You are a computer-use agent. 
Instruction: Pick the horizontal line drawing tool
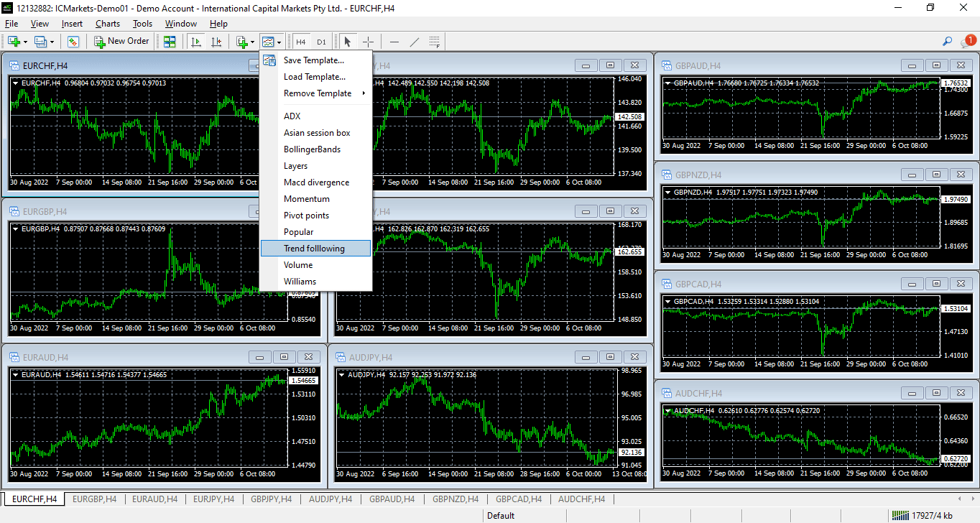[394, 42]
